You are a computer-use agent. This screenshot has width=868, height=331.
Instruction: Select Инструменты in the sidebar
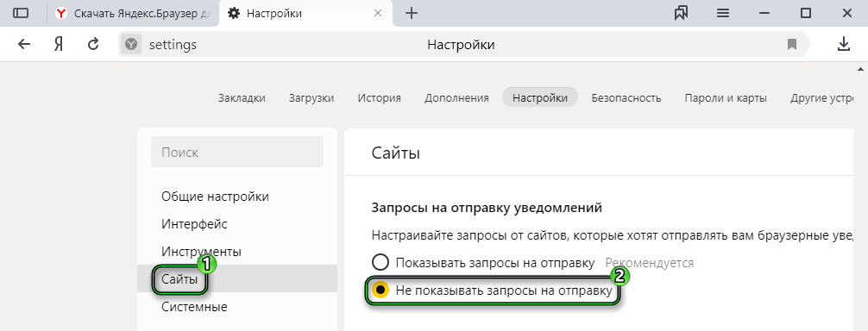(x=202, y=252)
